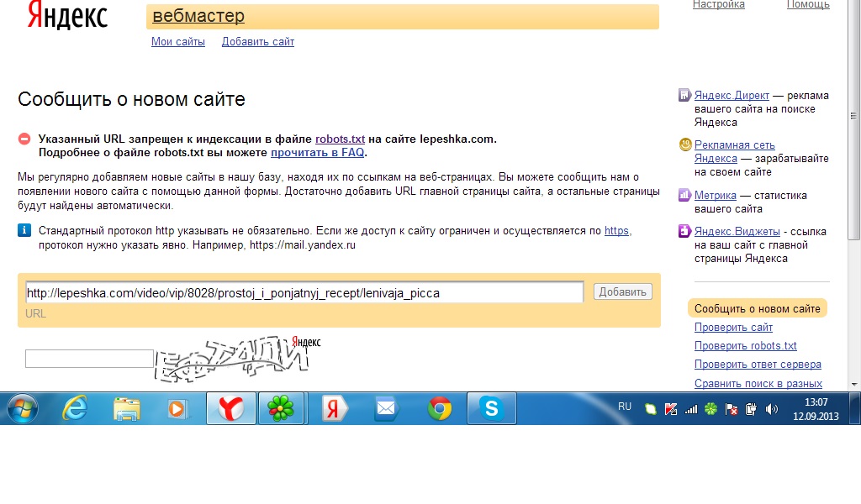The height and width of the screenshot is (504, 861).
Task: Open Action Center flag tray icon
Action: [x=731, y=409]
